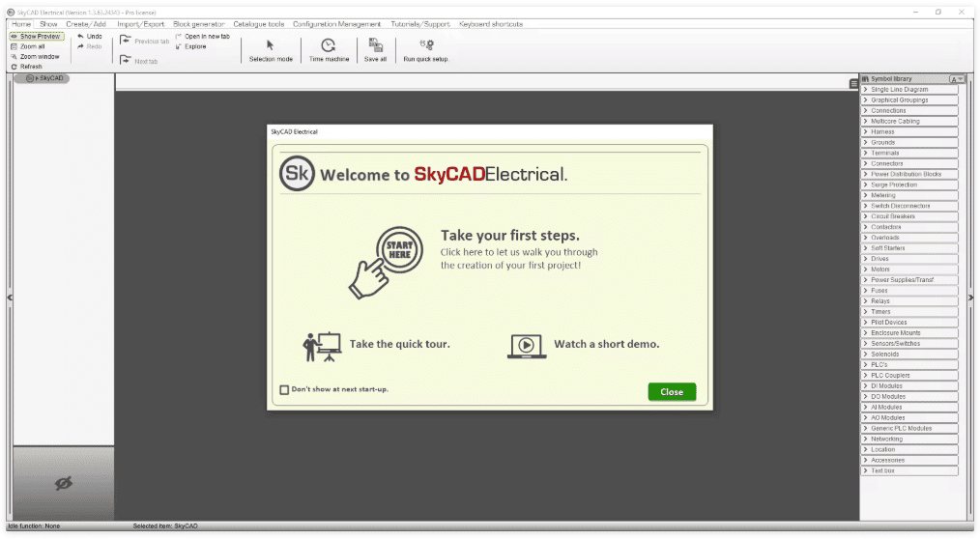Open the Import/Export menu

pos(141,24)
